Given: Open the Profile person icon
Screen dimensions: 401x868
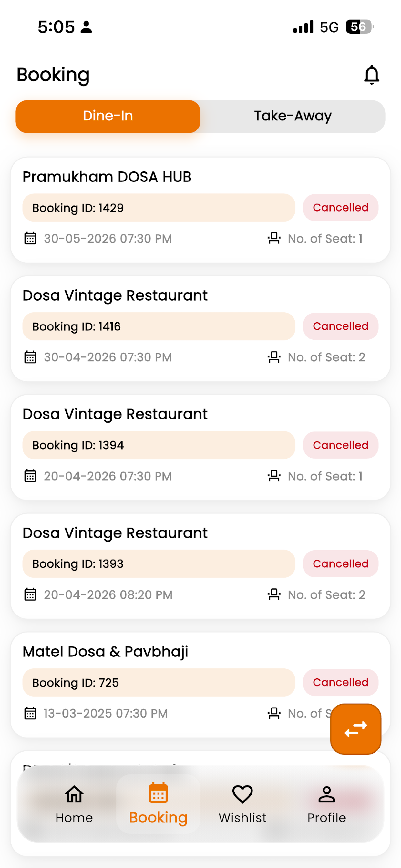Looking at the screenshot, I should point(326,794).
